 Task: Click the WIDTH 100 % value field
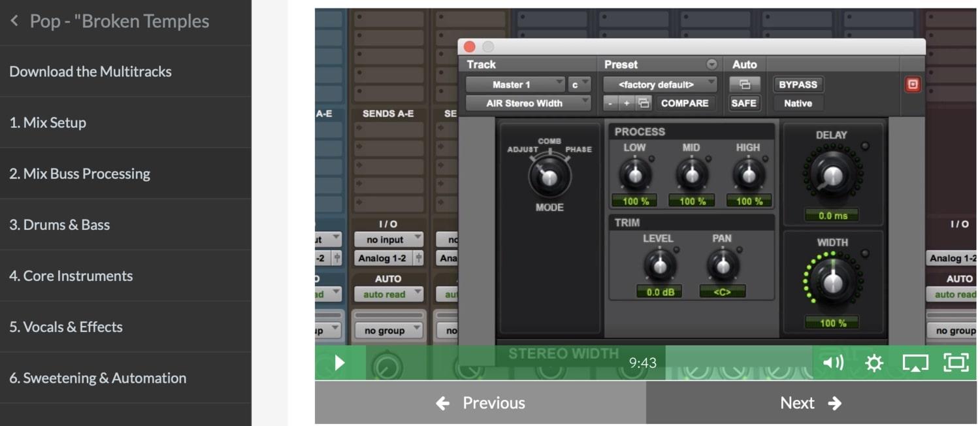tap(832, 323)
